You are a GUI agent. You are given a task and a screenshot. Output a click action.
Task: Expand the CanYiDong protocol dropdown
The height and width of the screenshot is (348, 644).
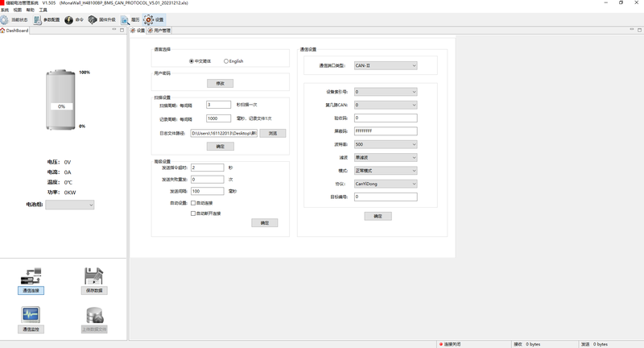(386, 184)
